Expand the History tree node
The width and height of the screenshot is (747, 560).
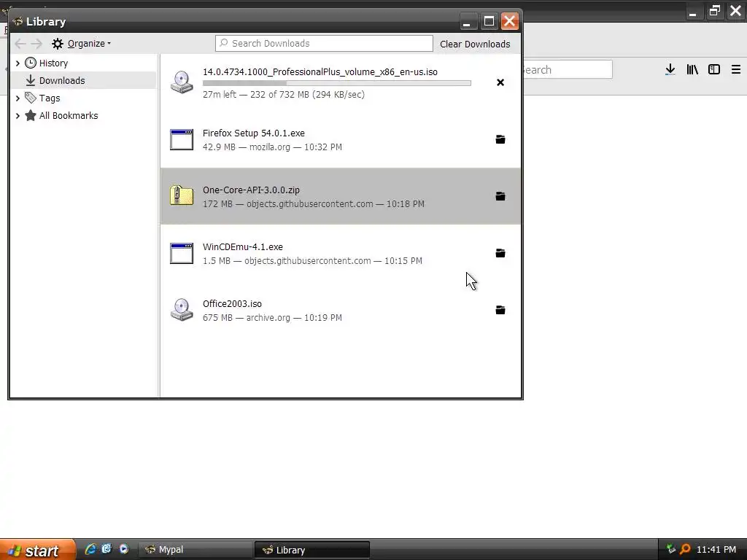pos(18,63)
